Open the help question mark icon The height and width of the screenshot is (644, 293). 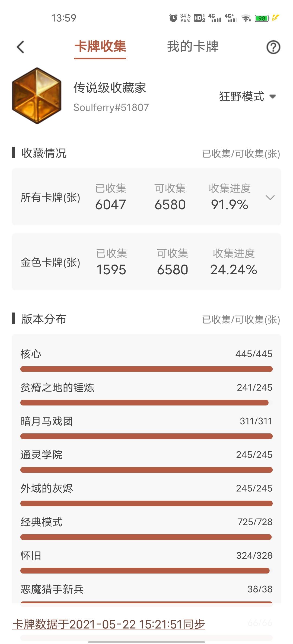[x=273, y=47]
